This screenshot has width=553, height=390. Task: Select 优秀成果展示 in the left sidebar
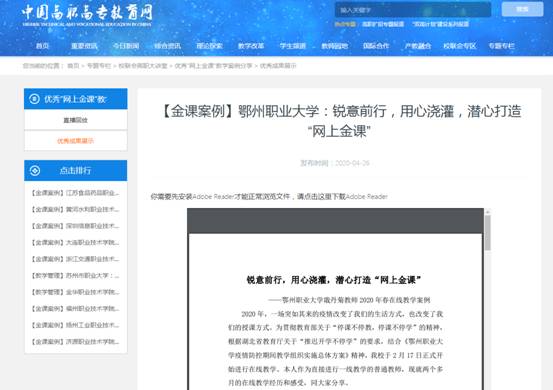(x=75, y=141)
